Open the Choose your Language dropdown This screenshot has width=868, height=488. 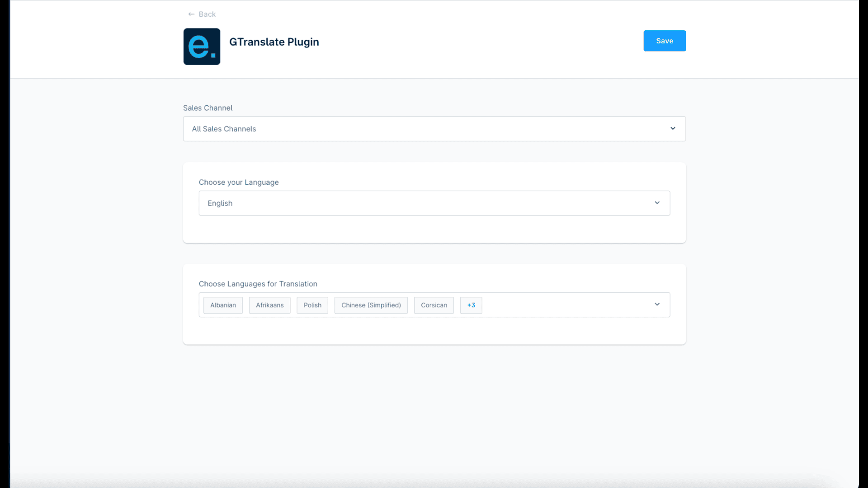(x=434, y=203)
